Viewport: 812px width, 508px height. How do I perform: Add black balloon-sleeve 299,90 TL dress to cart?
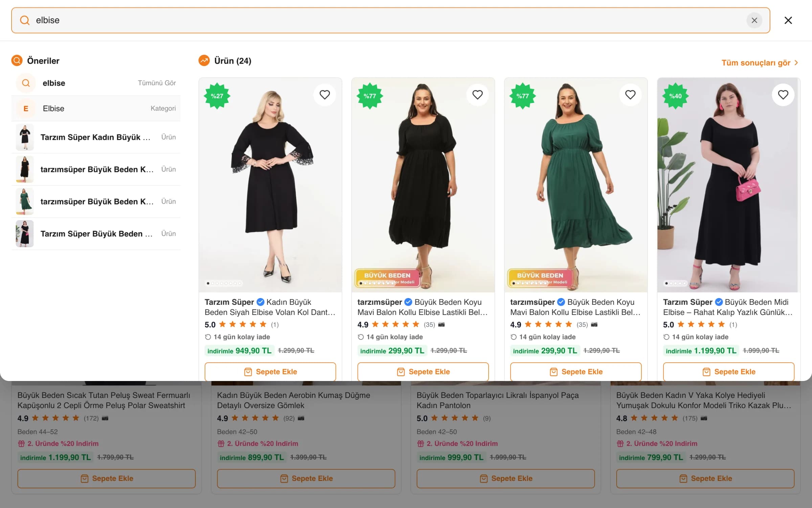pos(423,372)
